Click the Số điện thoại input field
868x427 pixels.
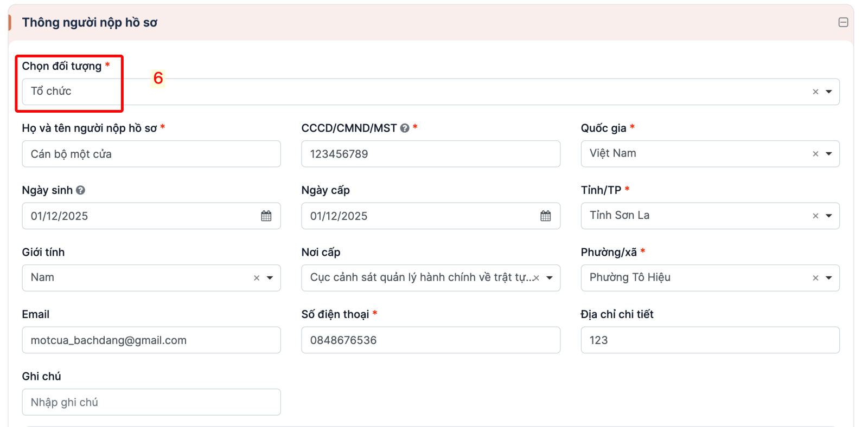(430, 340)
